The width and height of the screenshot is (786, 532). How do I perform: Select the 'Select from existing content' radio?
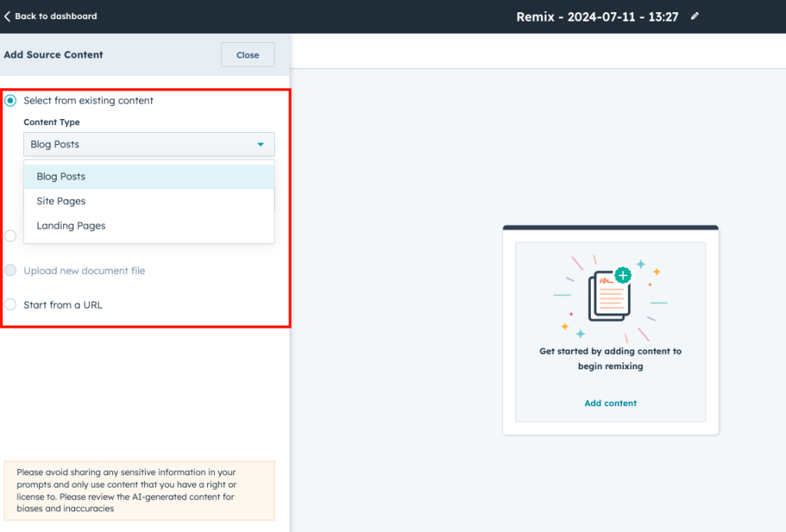coord(11,101)
